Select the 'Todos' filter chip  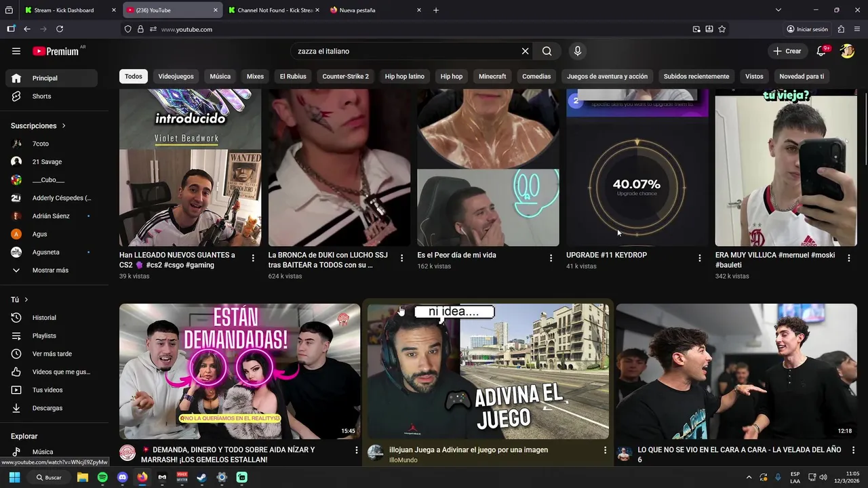point(134,77)
